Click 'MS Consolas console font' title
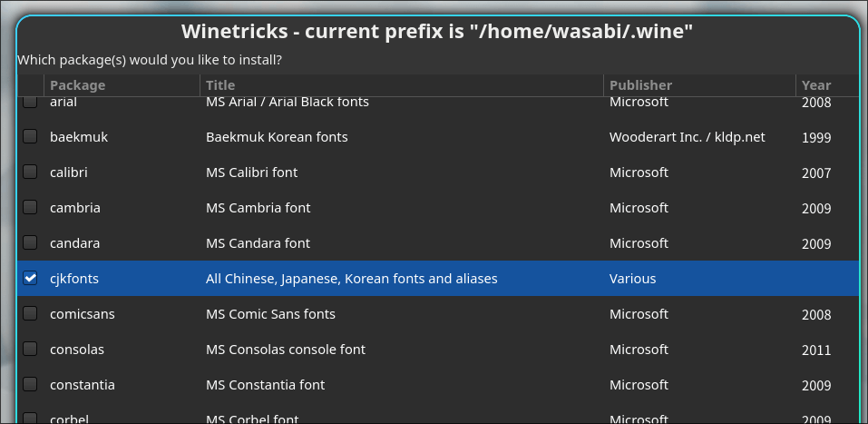The height and width of the screenshot is (424, 868). click(x=286, y=350)
